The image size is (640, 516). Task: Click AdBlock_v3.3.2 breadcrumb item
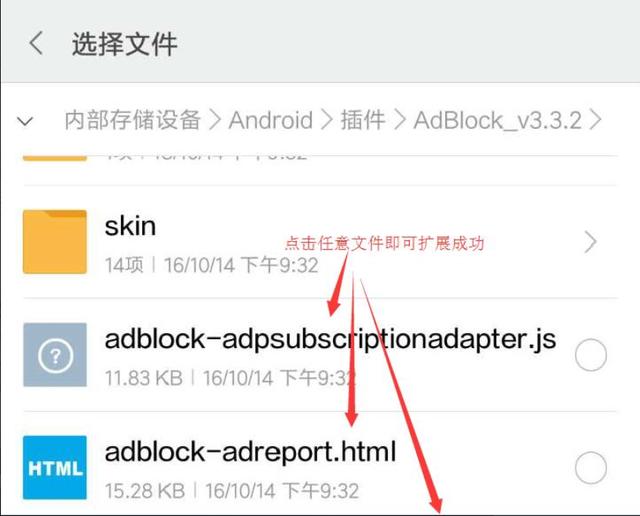pos(498,121)
